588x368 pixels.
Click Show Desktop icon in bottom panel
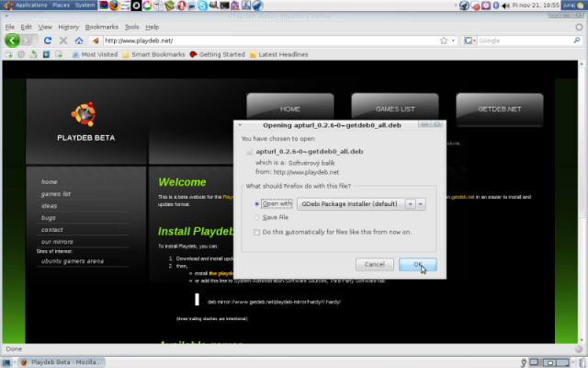(x=6, y=362)
